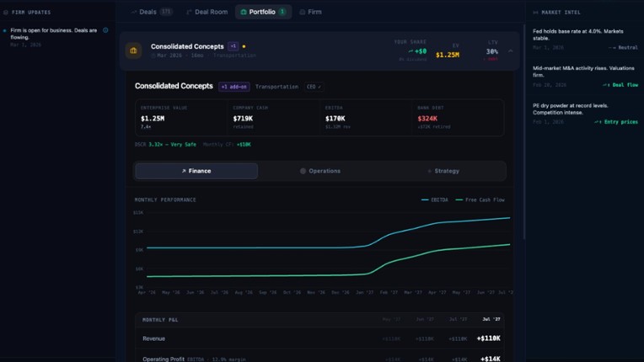Click the Consolidated Concepts briefcase icon
Viewport: 644px width, 362px height.
pos(133,51)
